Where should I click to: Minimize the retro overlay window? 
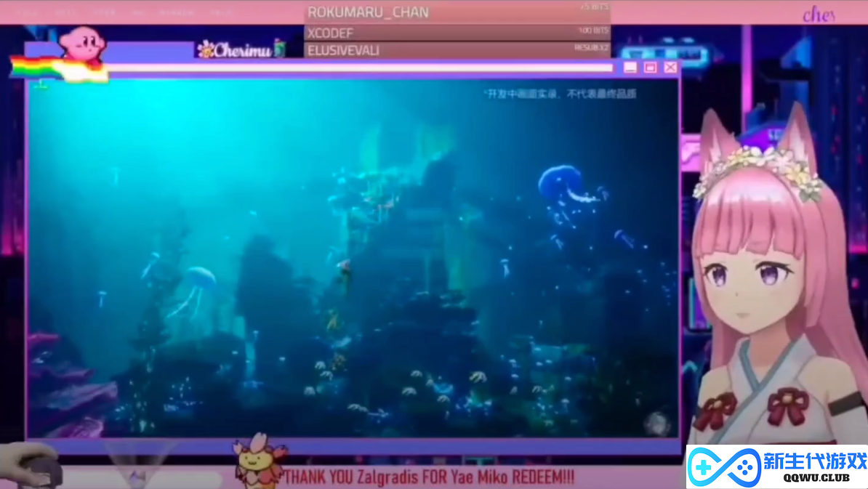(630, 68)
